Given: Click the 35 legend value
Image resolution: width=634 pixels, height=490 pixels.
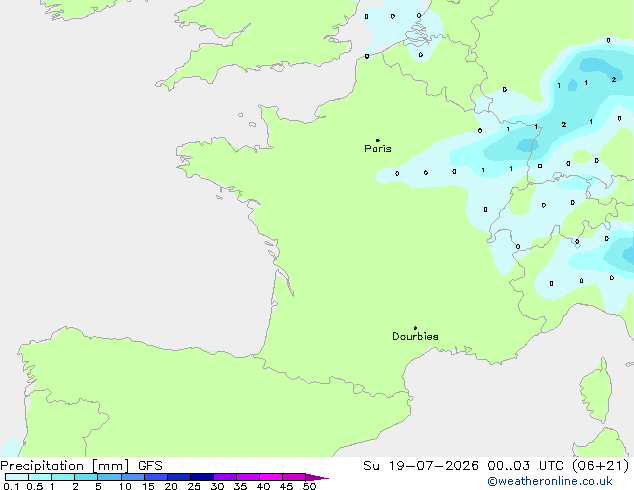Looking at the screenshot, I should point(240,486).
